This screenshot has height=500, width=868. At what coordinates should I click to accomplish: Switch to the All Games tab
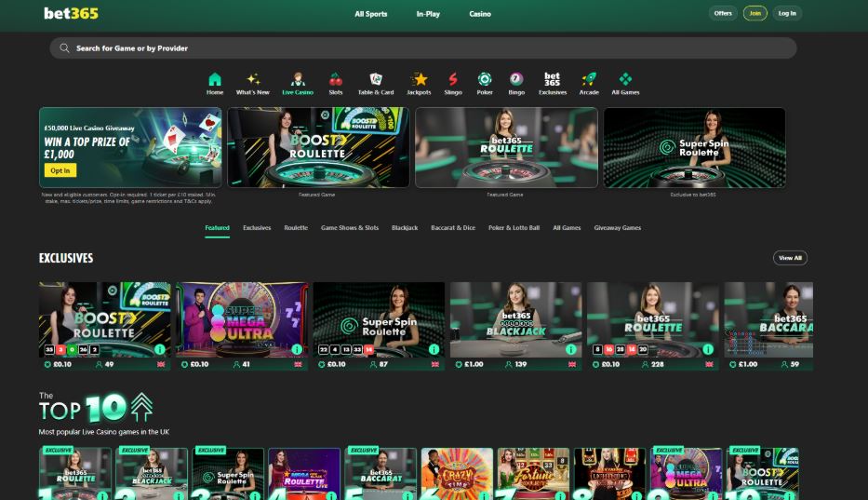(x=567, y=228)
